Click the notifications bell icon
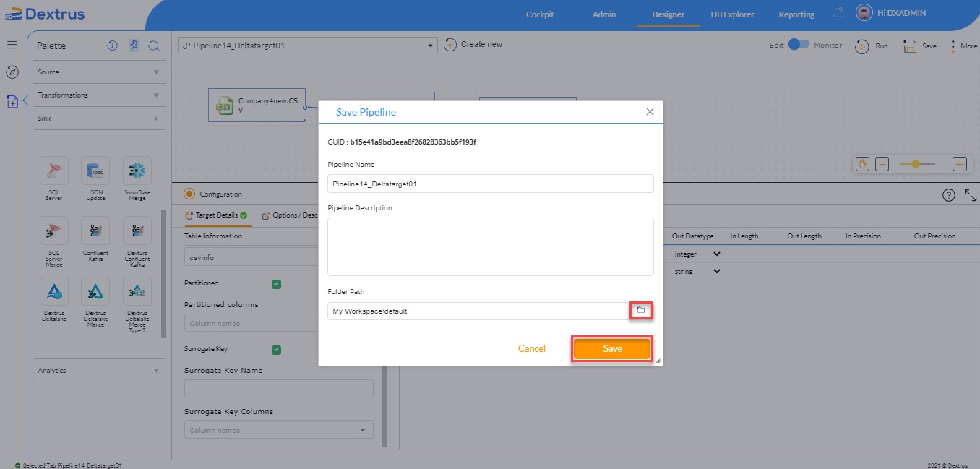This screenshot has height=469, width=980. tap(838, 13)
